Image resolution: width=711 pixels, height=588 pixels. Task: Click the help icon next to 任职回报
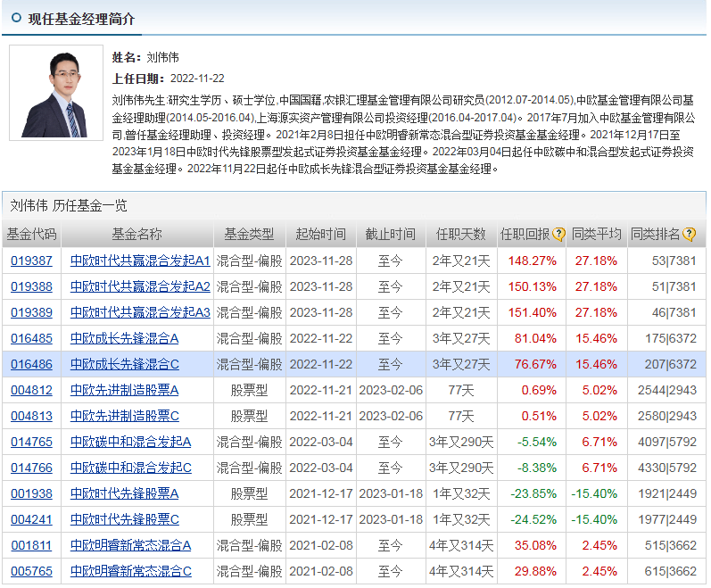(x=558, y=235)
